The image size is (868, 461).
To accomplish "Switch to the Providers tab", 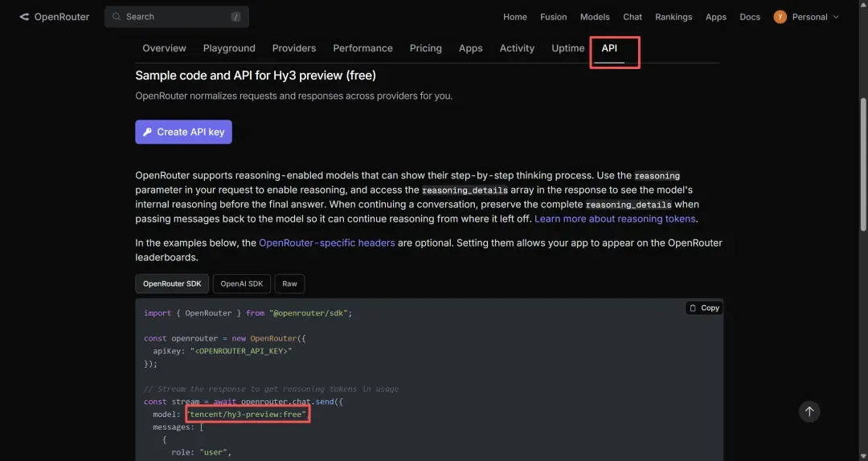I will [294, 48].
